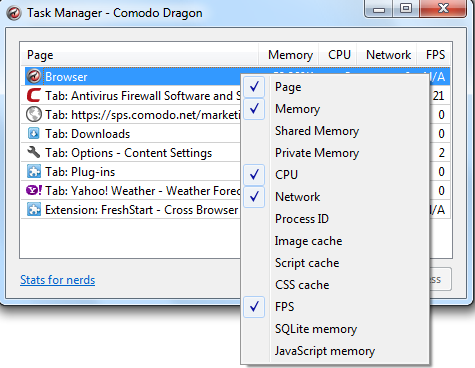Click FPS value 21 in Antivirus row
Viewport: 475px width, 368px height.
(x=438, y=96)
